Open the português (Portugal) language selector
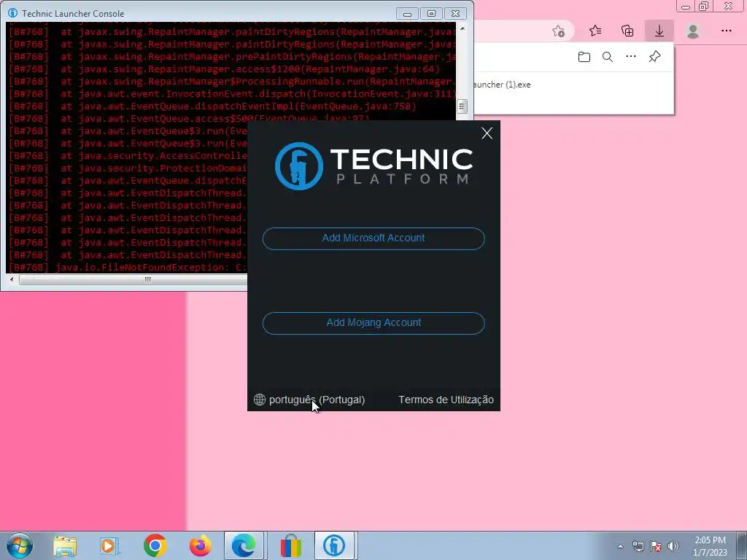 tap(317, 400)
